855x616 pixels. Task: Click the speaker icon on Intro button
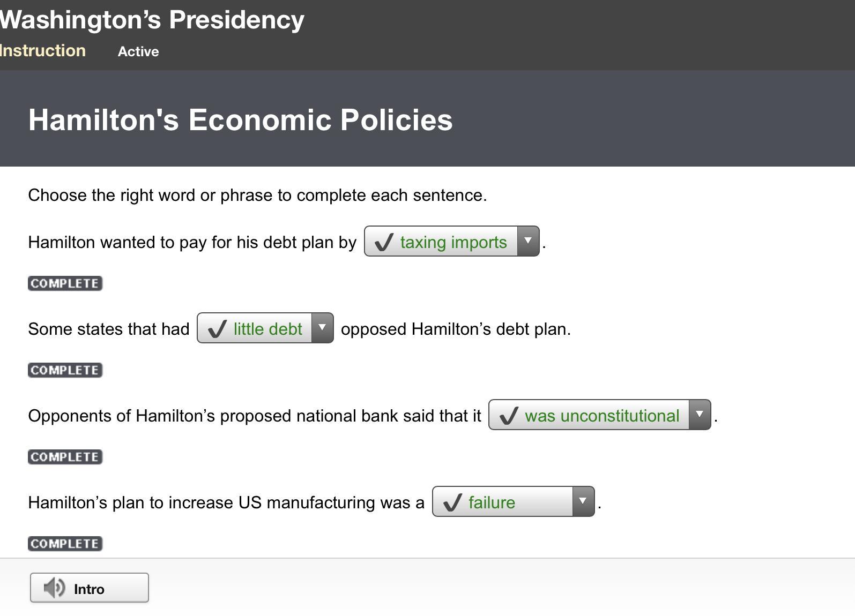coord(54,588)
